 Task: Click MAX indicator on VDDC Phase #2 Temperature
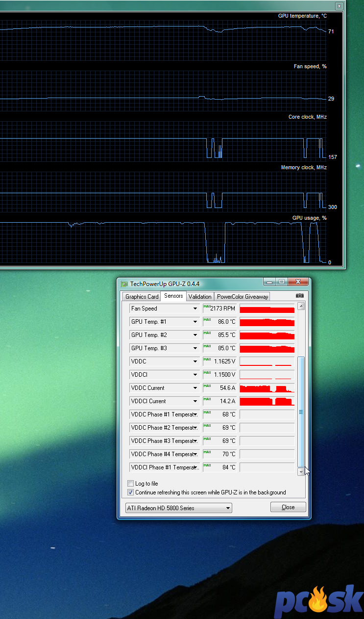click(207, 426)
